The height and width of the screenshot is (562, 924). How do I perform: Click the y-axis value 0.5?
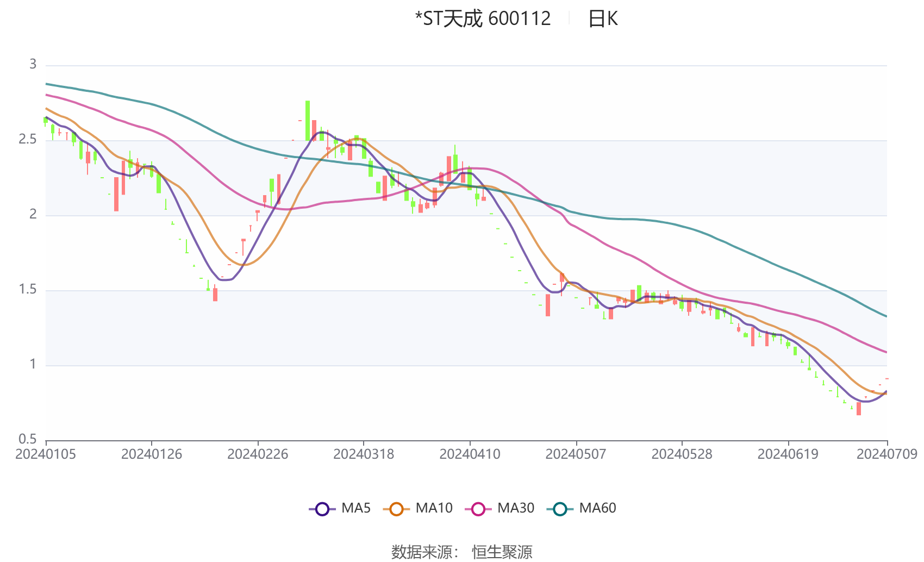point(28,439)
